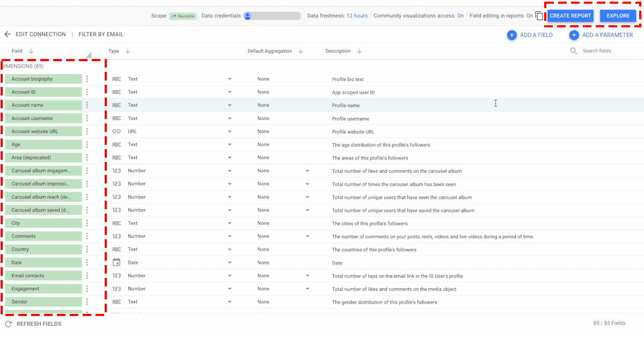Click the Search fields input box

606,51
